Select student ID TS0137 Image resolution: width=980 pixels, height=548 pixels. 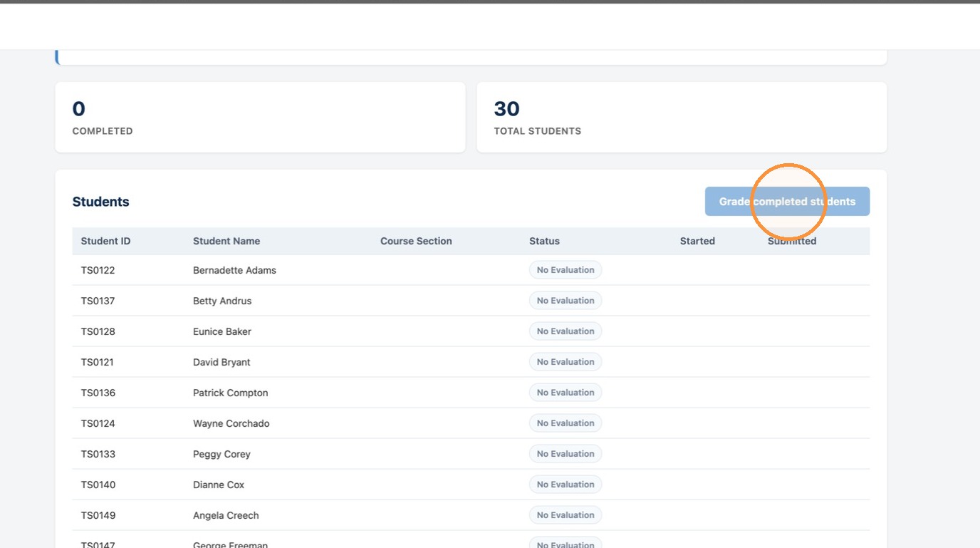[x=98, y=301]
